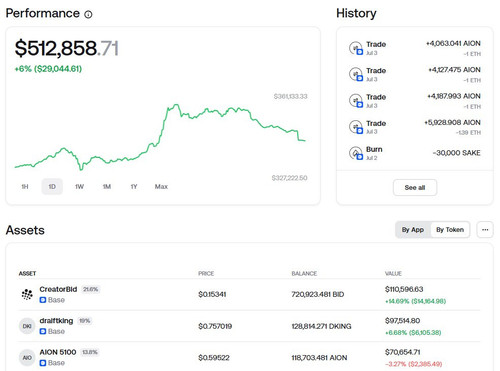This screenshot has height=371, width=500.
Task: Click the -3.27% AION value change
Action: (x=414, y=364)
